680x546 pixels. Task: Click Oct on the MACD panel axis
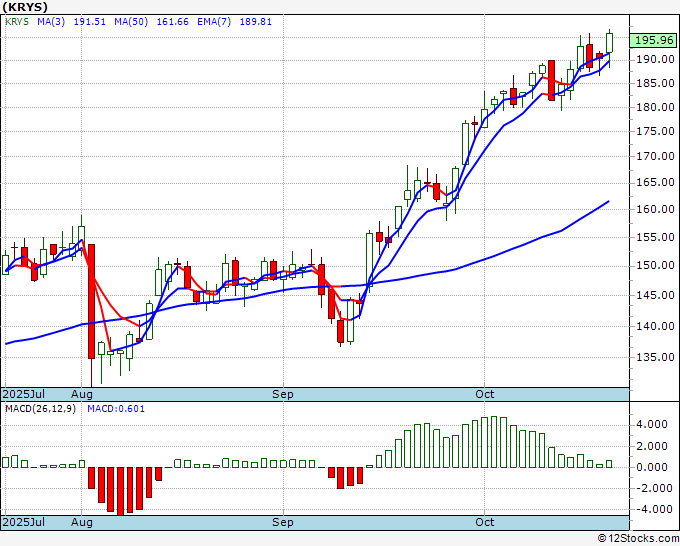coord(484,522)
